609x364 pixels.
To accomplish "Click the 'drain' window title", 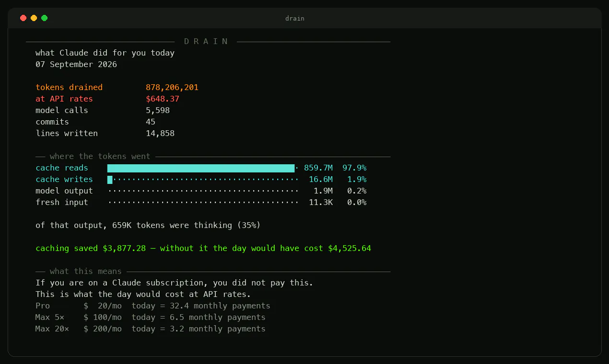I will (x=294, y=19).
